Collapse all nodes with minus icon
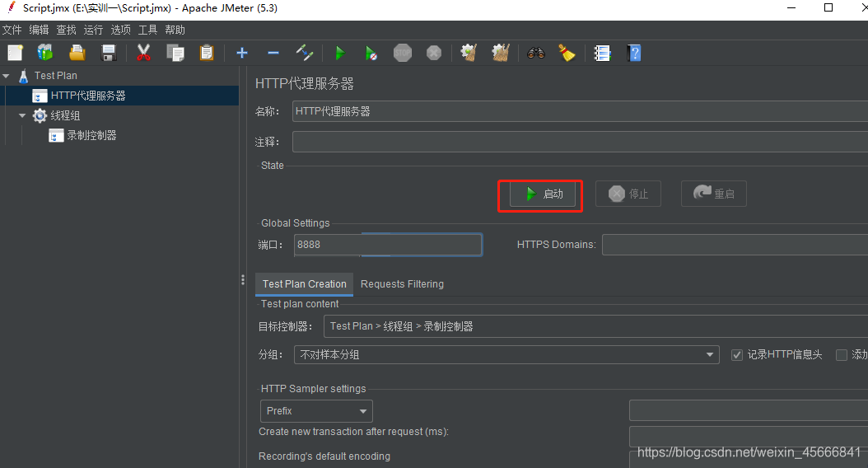The height and width of the screenshot is (468, 868). click(273, 54)
